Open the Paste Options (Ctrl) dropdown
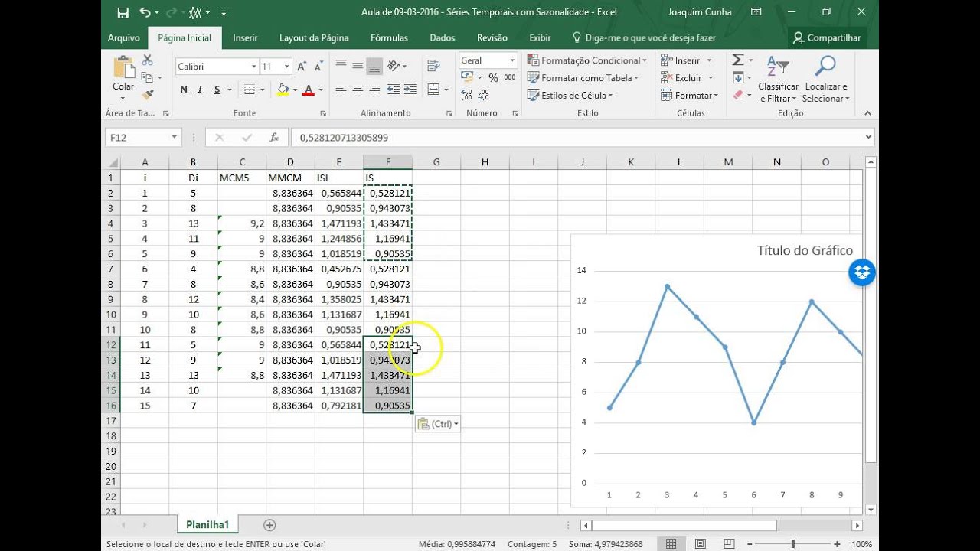The width and height of the screenshot is (980, 551). [x=438, y=424]
